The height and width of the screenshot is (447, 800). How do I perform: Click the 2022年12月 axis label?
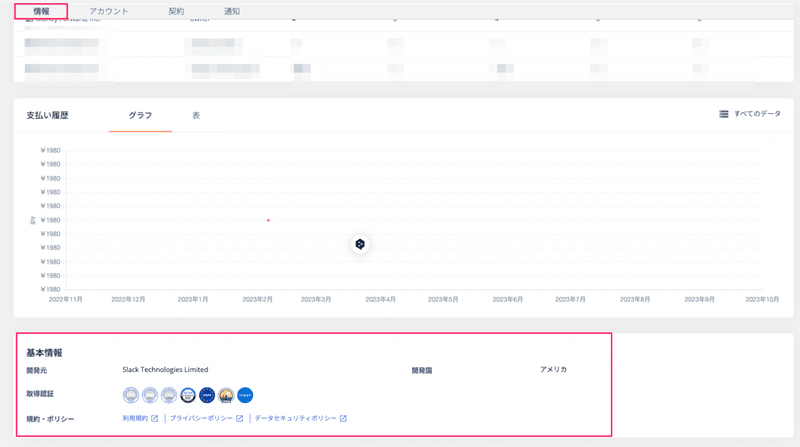(129, 300)
